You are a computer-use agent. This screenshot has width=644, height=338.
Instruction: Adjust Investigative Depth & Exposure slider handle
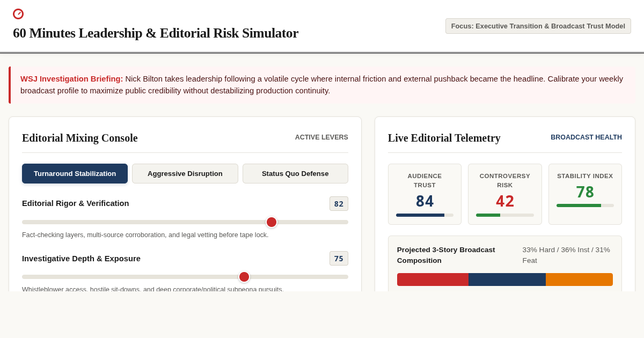[244, 277]
